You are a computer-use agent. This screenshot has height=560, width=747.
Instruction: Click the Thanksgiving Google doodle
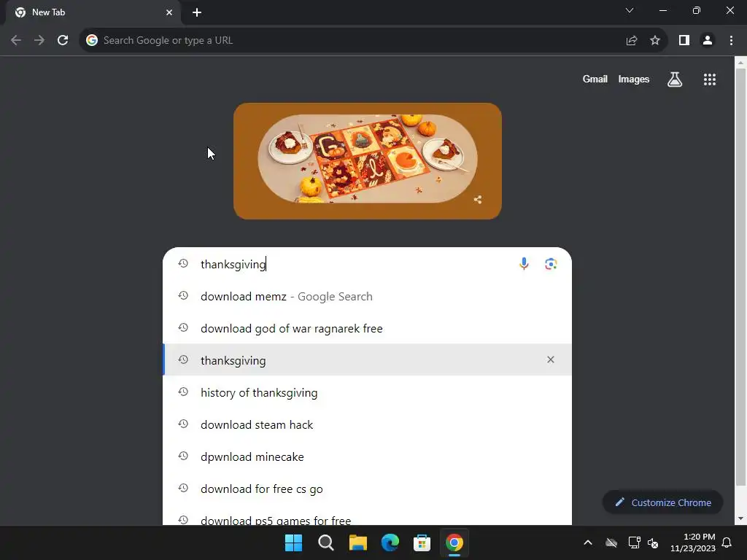click(x=368, y=161)
